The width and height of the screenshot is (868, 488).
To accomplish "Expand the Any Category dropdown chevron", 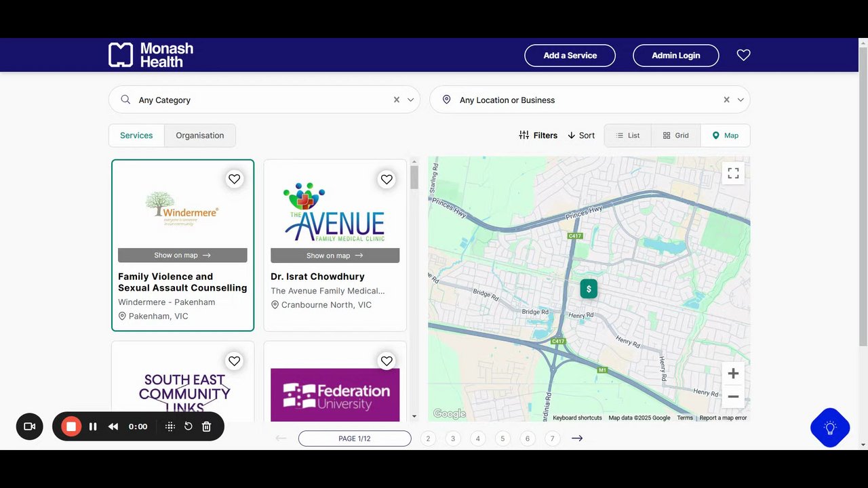I will click(410, 100).
